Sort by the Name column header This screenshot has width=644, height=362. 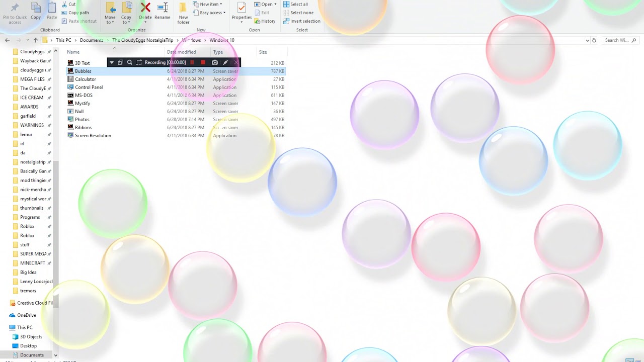(x=73, y=52)
